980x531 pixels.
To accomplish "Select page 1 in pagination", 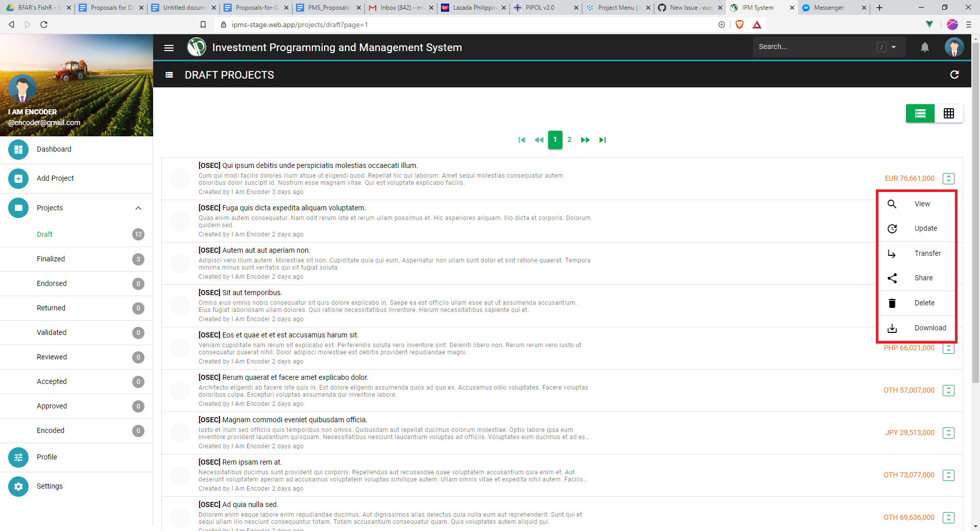I will (x=555, y=140).
